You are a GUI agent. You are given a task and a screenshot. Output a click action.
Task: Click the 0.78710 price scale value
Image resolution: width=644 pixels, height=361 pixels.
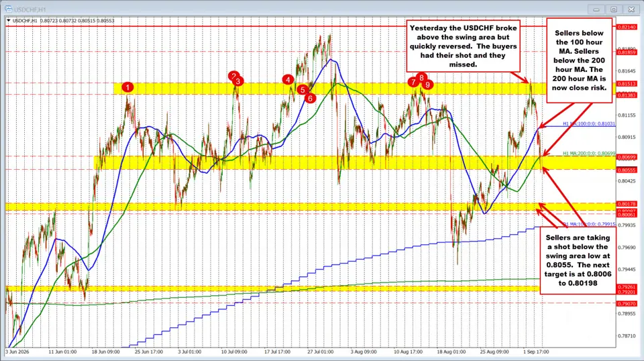(627, 336)
